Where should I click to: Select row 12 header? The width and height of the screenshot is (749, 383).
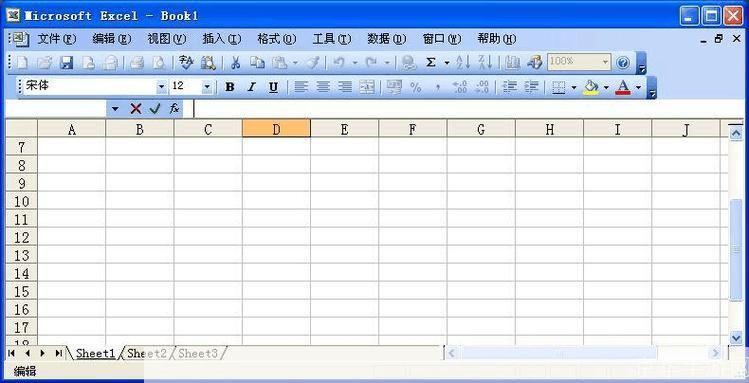coord(21,237)
